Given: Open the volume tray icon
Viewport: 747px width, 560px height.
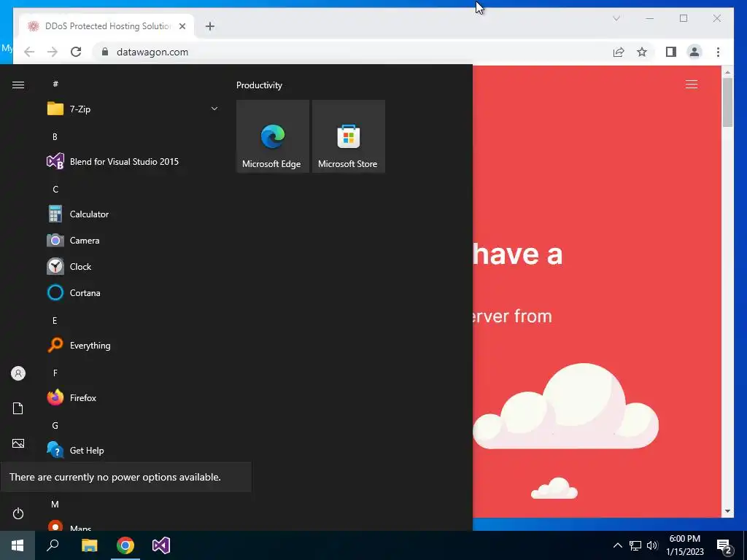Looking at the screenshot, I should click(652, 545).
